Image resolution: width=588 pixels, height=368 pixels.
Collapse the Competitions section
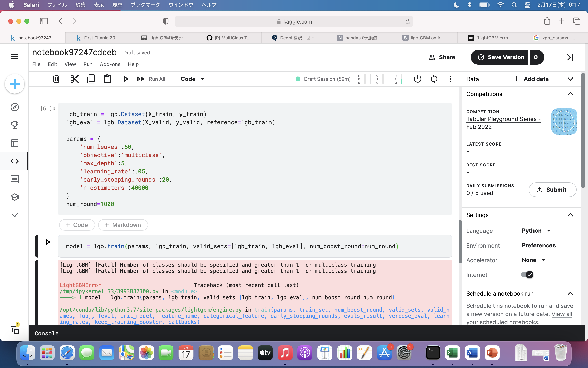coord(570,94)
